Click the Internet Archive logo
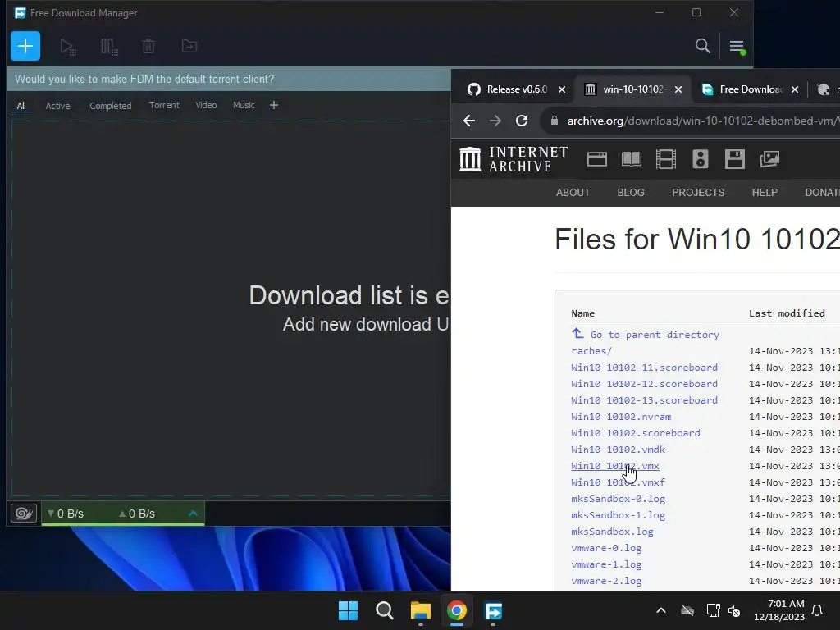The width and height of the screenshot is (840, 630). point(514,159)
